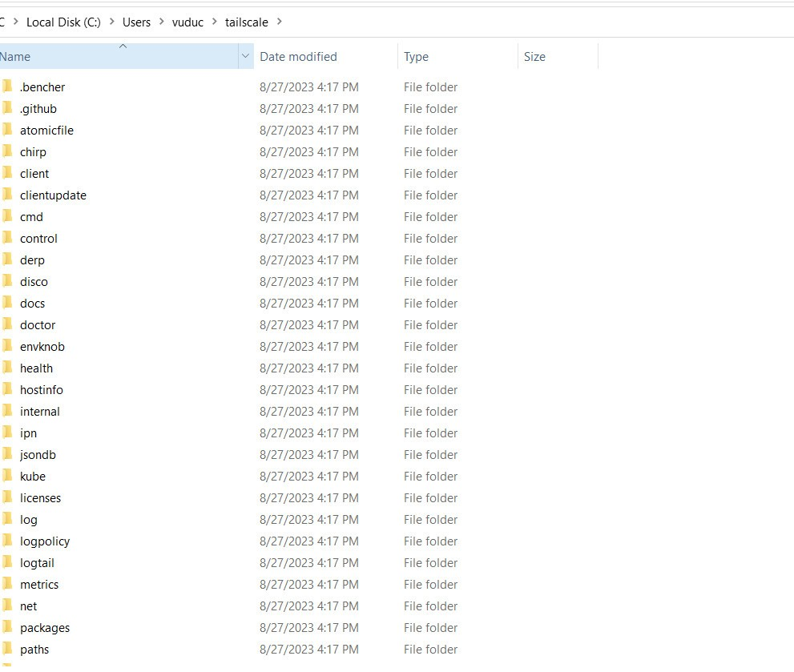Select the logpolicy folder name

tap(45, 541)
